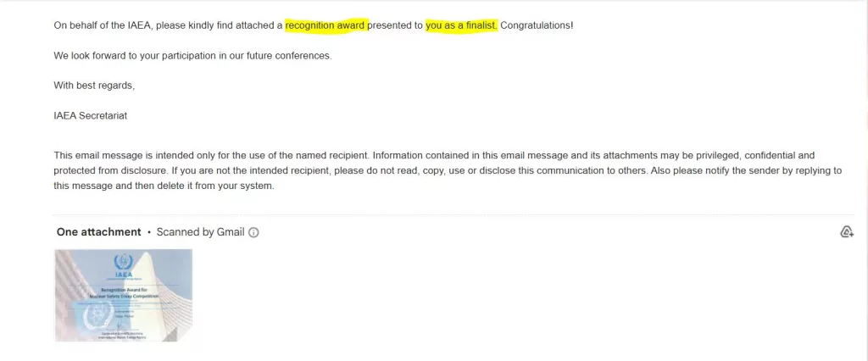Click the word 'Congratulations!'

point(537,25)
